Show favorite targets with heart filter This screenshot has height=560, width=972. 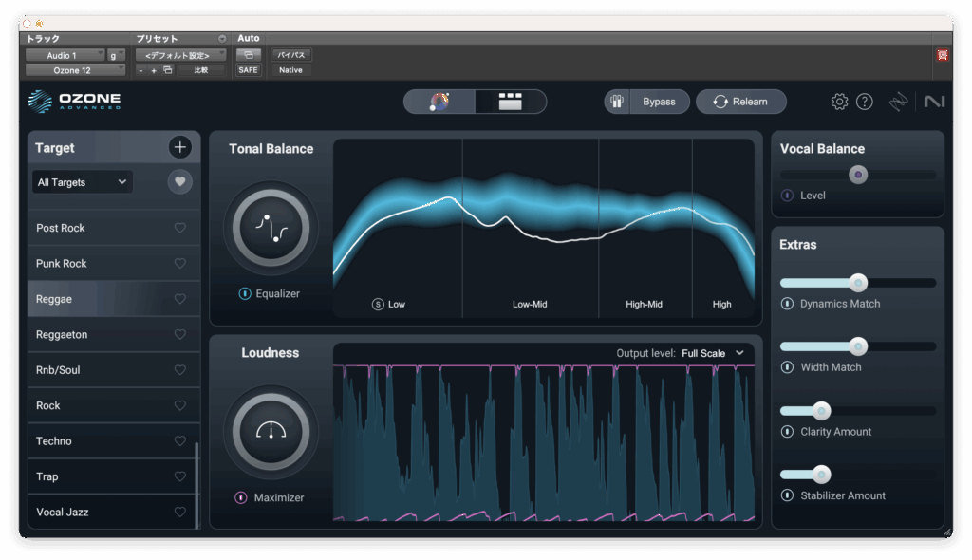180,181
